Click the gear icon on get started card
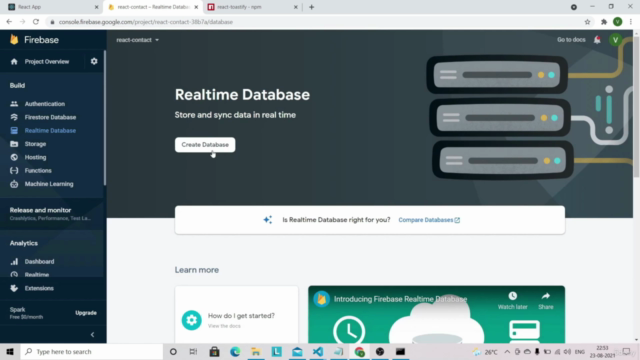Screen dimensions: 640x360 coord(191,320)
